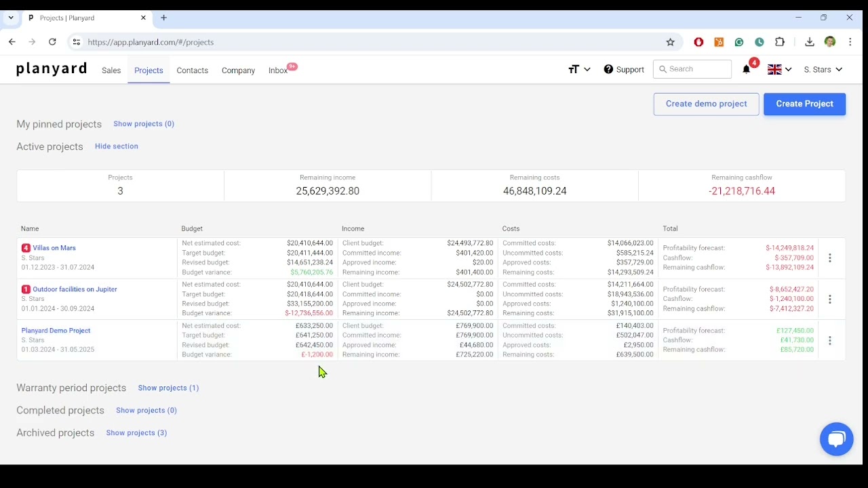
Task: Close the Projects | Planyard tab
Action: pos(143,18)
